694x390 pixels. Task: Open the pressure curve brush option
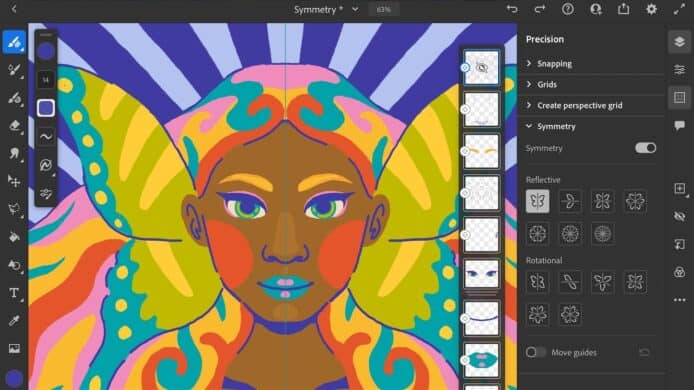(x=46, y=165)
